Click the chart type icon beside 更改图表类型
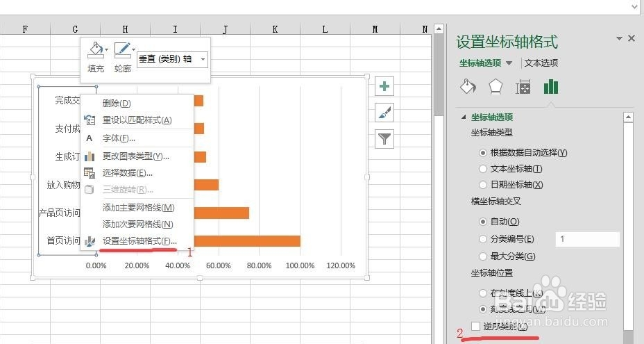Image resolution: width=644 pixels, height=344 pixels. coord(90,156)
